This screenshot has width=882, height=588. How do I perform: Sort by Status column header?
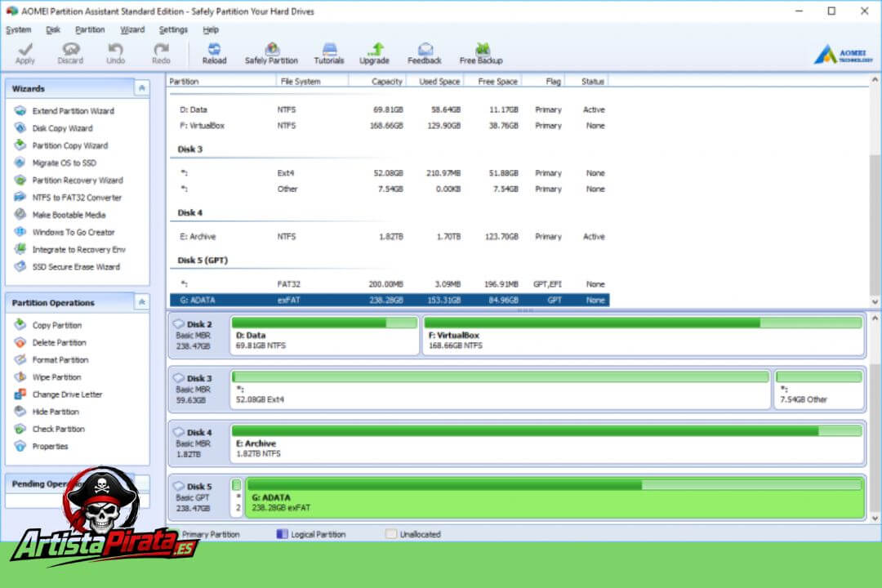click(586, 82)
